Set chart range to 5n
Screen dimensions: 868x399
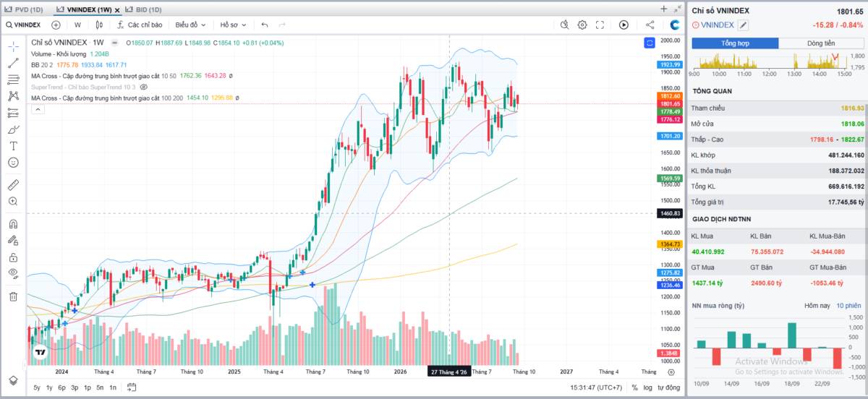pos(100,388)
